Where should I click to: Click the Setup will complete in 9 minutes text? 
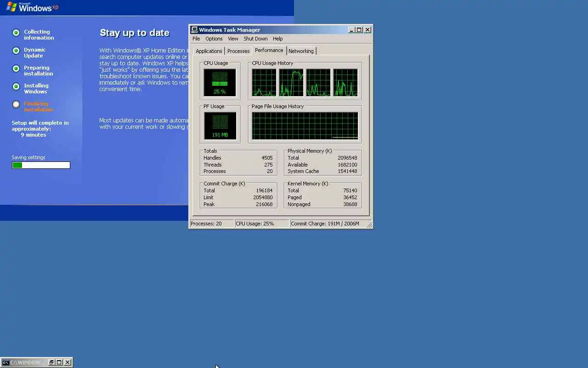(x=40, y=129)
